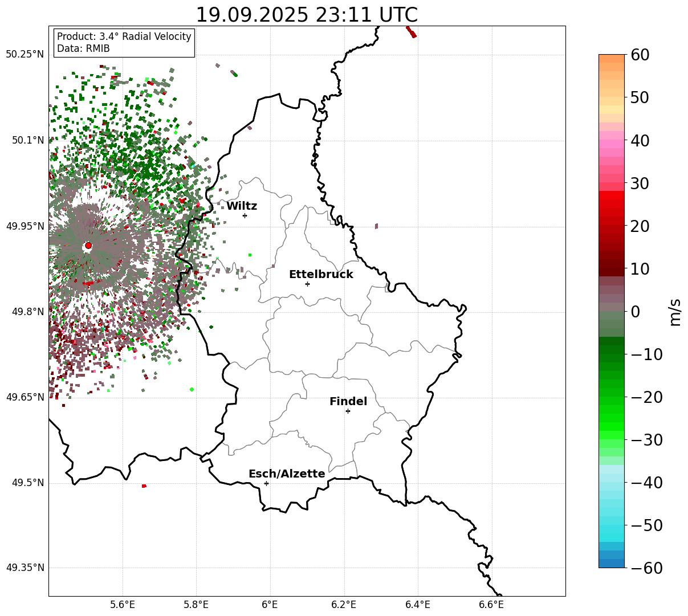The height and width of the screenshot is (616, 688).
Task: Click the dark green colorbar segment near −10
Action: [x=612, y=350]
